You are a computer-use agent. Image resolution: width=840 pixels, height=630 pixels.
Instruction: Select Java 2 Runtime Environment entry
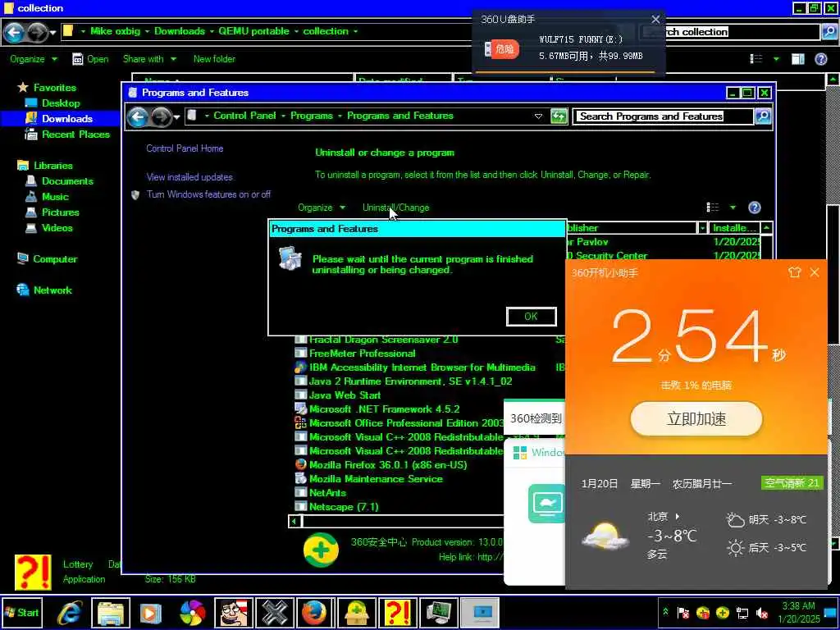(410, 381)
